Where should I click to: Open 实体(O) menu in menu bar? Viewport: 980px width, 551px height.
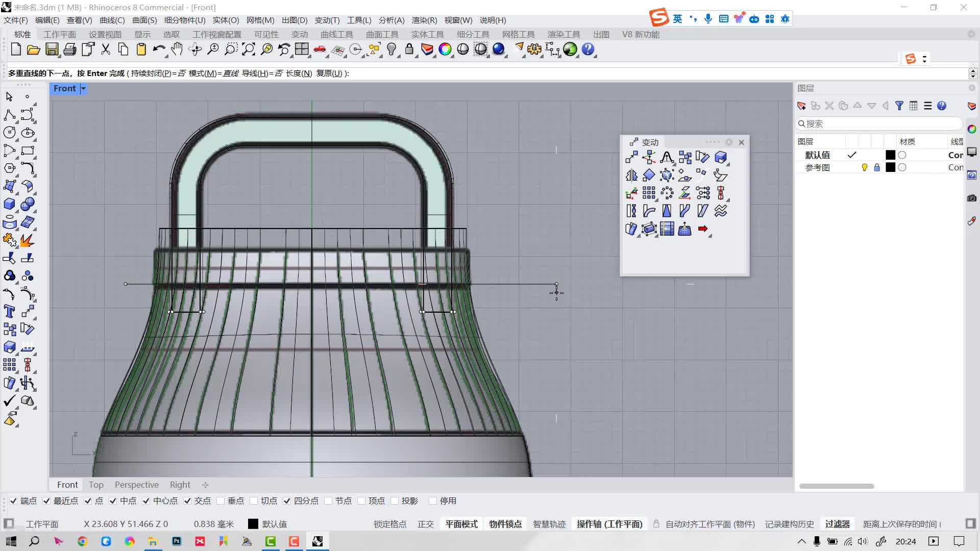pyautogui.click(x=226, y=19)
